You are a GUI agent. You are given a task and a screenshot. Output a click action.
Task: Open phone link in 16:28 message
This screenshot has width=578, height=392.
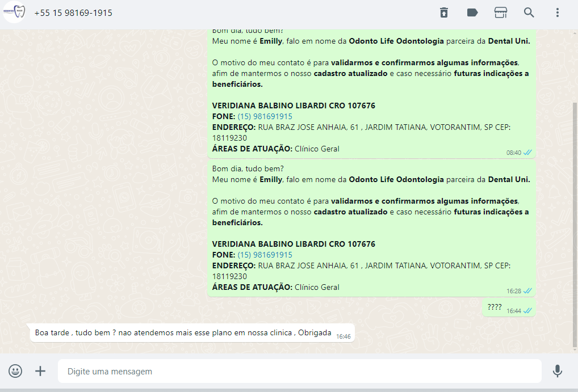[x=265, y=255]
